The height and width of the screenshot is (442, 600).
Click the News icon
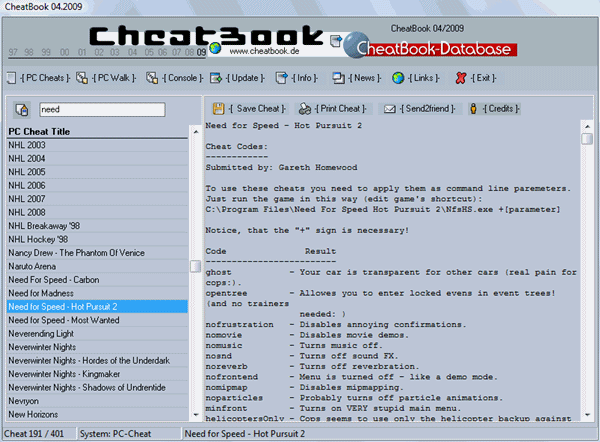pyautogui.click(x=338, y=78)
